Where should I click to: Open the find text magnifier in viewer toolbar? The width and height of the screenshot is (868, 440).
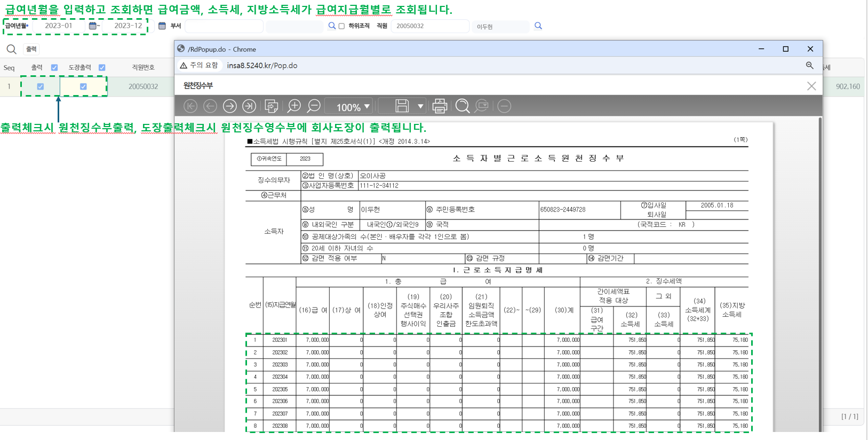pos(463,106)
